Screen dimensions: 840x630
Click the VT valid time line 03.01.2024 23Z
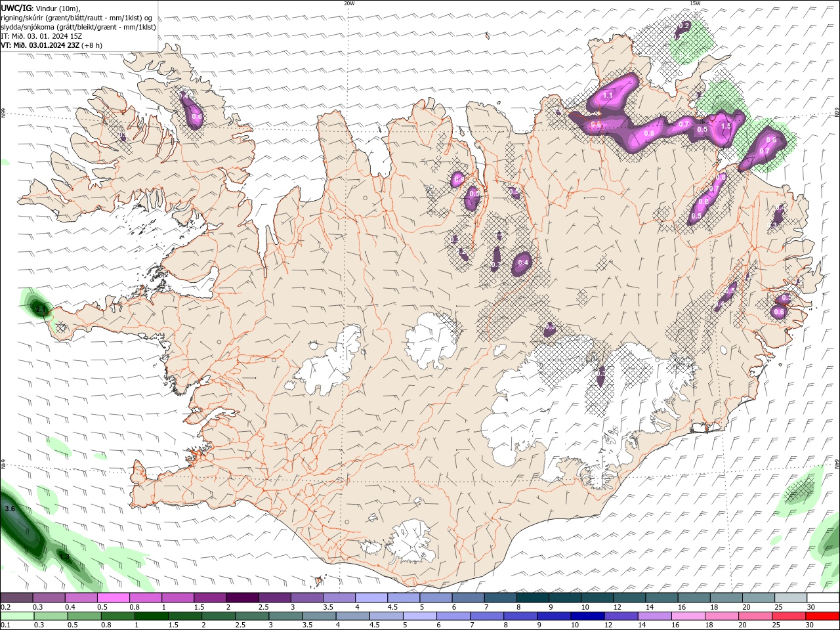point(52,45)
